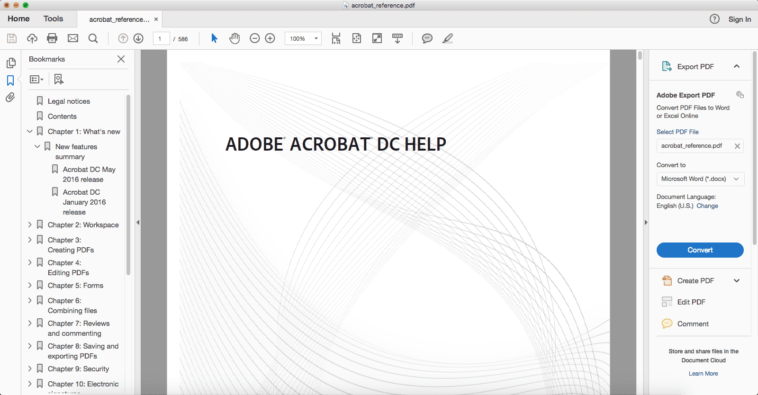Toggle Bookmarks side panel icon
The image size is (758, 395).
point(11,80)
